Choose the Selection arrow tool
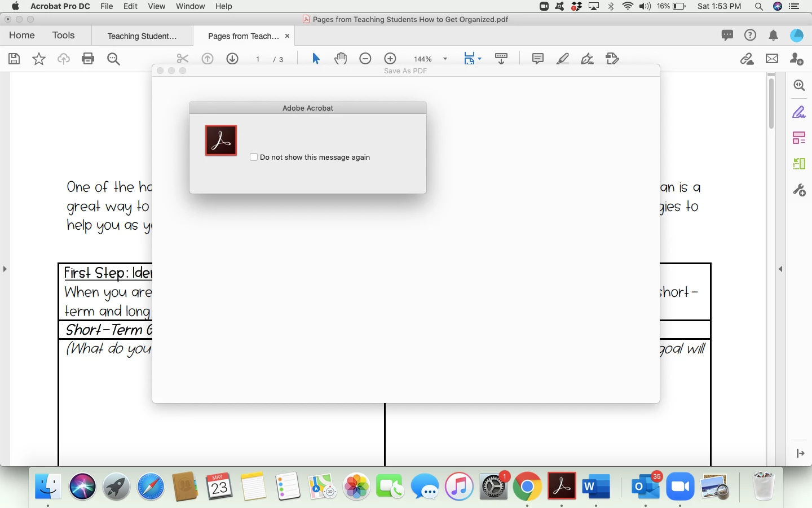Image resolution: width=812 pixels, height=508 pixels. pos(316,59)
